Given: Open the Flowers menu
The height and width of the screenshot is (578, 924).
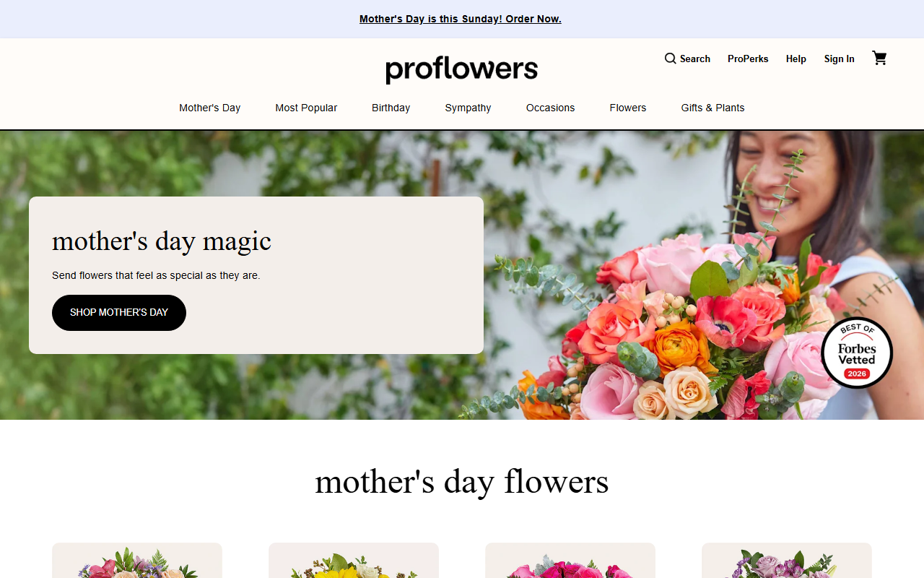Looking at the screenshot, I should [628, 108].
